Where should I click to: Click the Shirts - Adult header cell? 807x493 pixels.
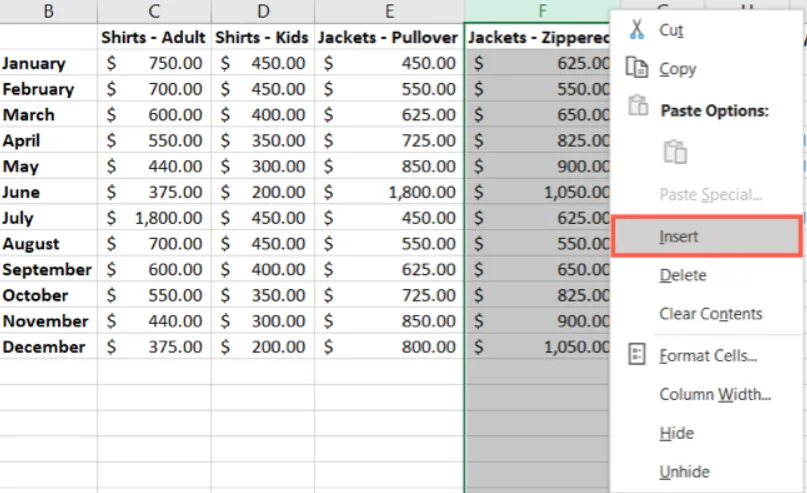(154, 37)
